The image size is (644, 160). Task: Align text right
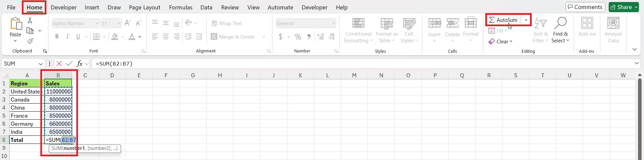tap(177, 37)
